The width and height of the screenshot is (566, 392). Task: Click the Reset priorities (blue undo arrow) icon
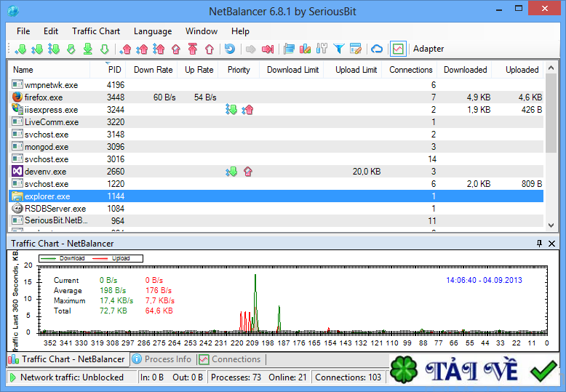[x=230, y=49]
